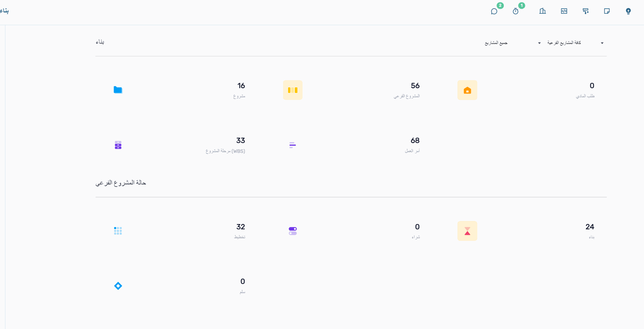Click the 68 work orders count
The image size is (644, 329).
[x=415, y=141]
